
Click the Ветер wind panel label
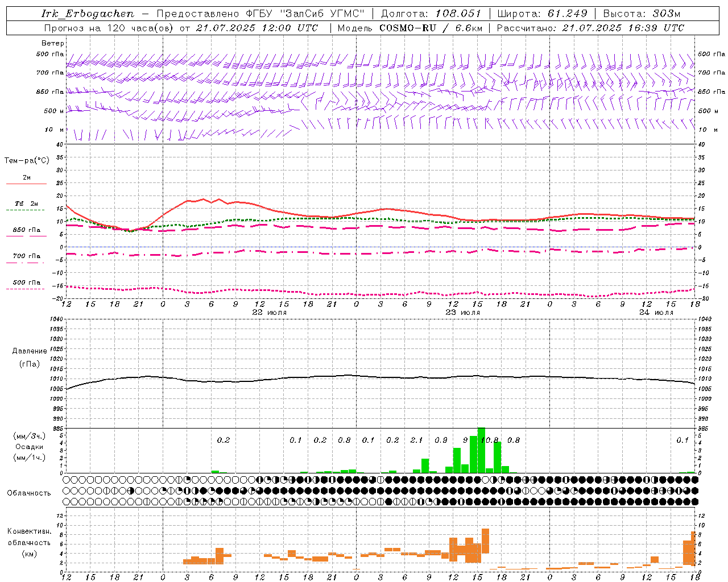pos(53,43)
